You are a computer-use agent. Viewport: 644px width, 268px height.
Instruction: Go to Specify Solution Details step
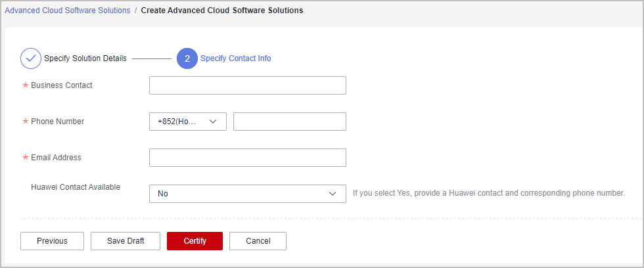(85, 58)
